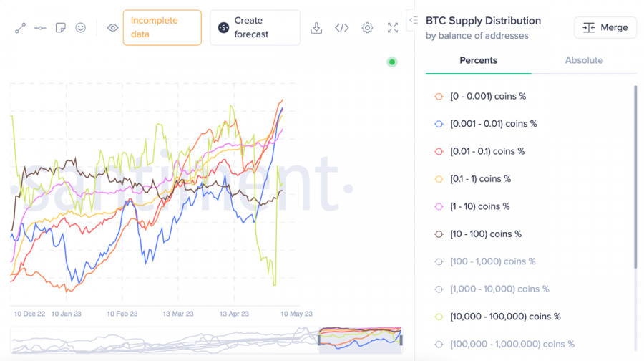Open chart settings gear
This screenshot has height=361, width=644.
[367, 28]
